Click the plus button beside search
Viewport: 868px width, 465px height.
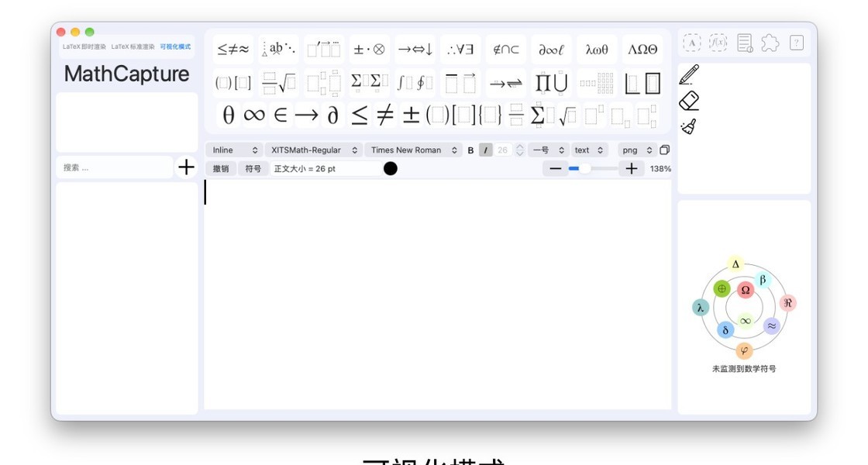coord(187,167)
